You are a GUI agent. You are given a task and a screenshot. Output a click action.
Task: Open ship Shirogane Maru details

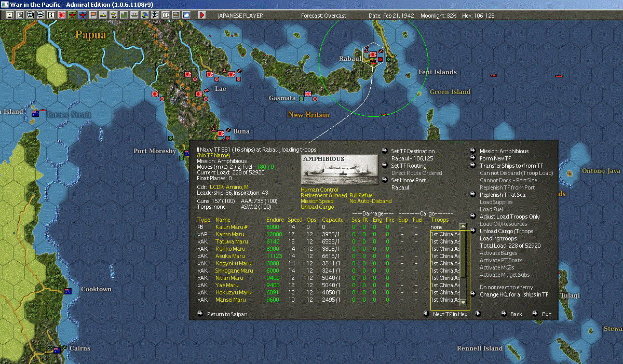click(x=234, y=271)
